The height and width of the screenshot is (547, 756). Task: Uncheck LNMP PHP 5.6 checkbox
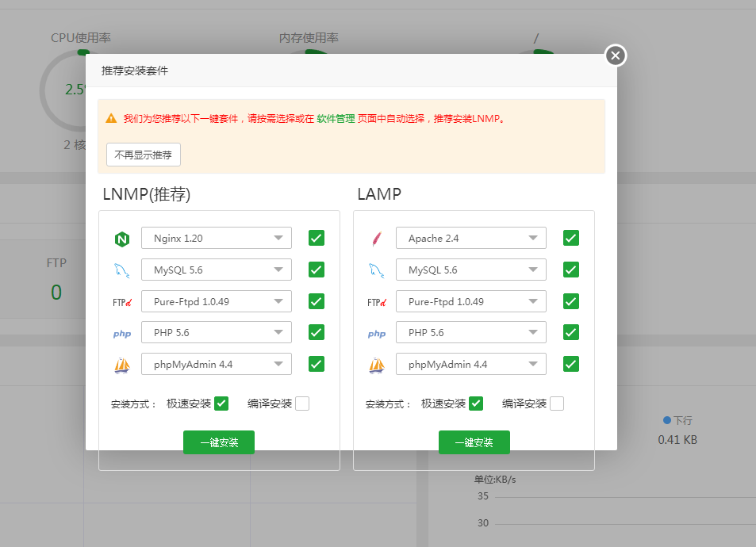317,332
